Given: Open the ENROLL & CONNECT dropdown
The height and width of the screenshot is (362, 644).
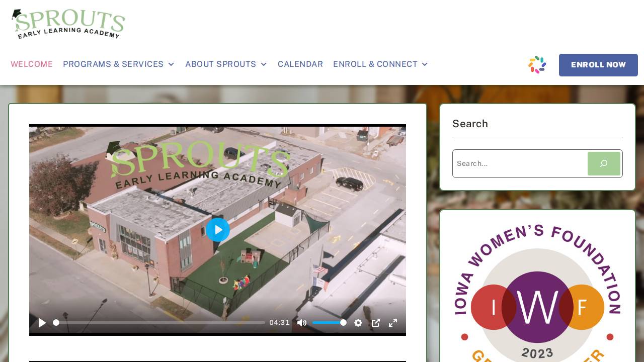Looking at the screenshot, I should tap(425, 64).
